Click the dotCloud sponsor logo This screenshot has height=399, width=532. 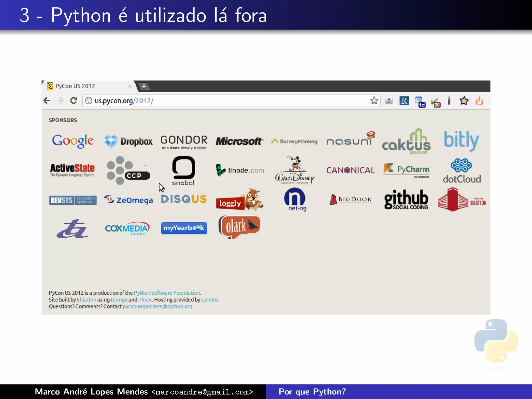point(462,171)
